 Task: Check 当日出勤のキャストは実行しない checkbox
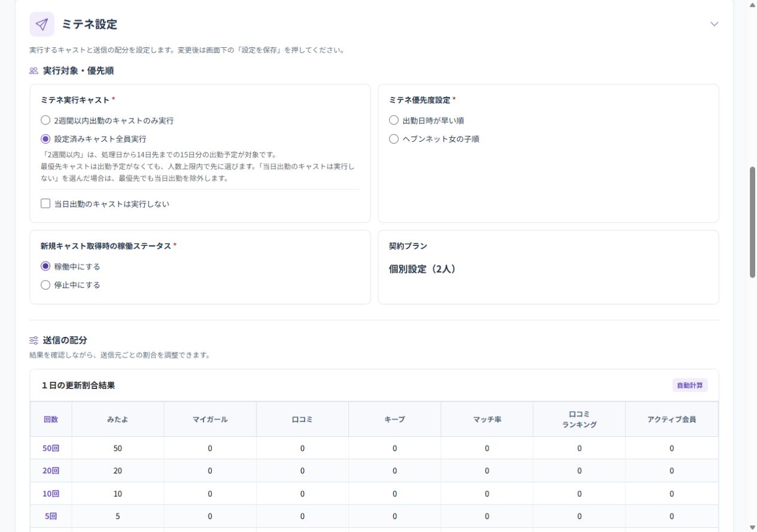point(45,203)
